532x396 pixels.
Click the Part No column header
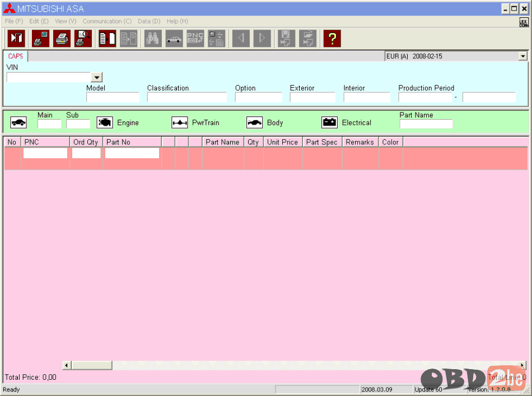coord(132,142)
